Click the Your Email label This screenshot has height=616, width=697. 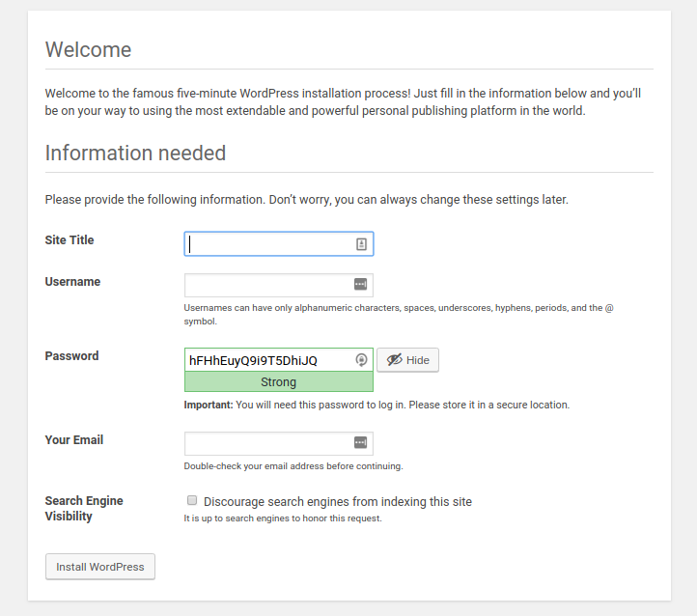pos(73,440)
